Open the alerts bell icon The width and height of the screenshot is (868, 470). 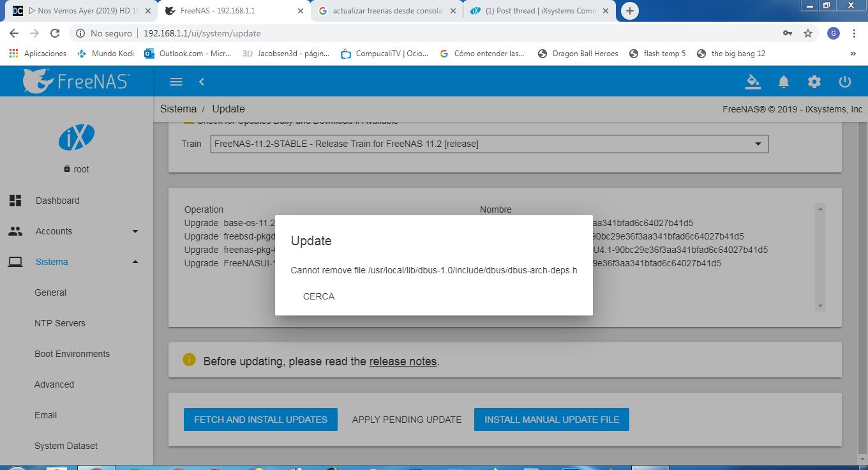[x=784, y=82]
